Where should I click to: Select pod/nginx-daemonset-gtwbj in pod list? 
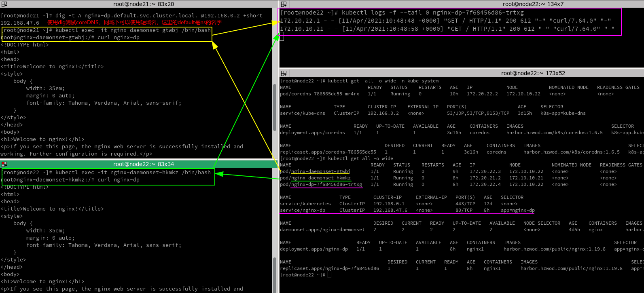coord(315,171)
